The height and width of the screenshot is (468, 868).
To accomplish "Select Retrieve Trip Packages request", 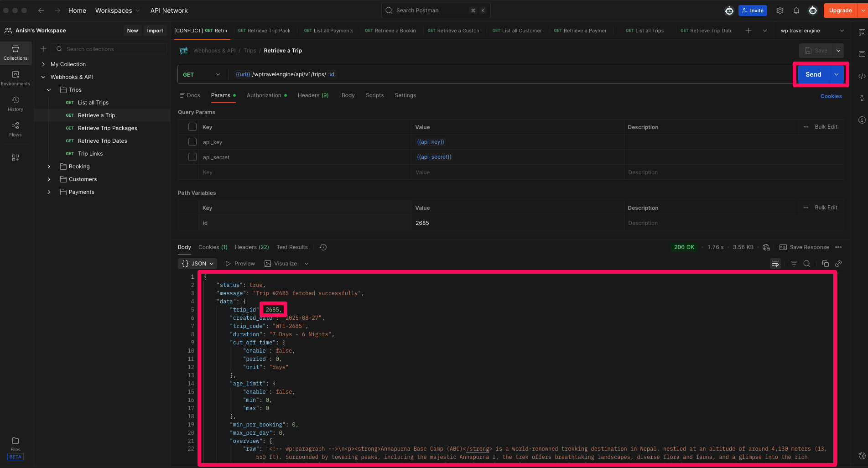I will click(x=107, y=128).
